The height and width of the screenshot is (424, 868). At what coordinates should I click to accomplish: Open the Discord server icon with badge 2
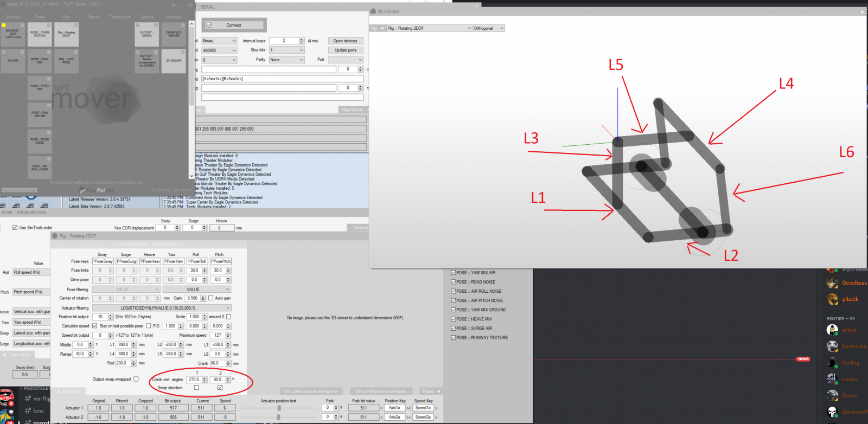click(x=7, y=398)
